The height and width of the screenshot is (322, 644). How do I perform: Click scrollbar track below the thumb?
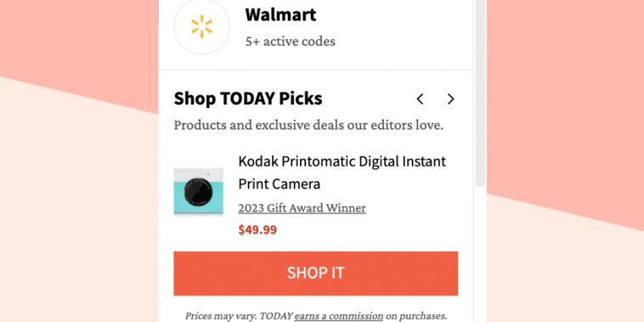(481, 255)
